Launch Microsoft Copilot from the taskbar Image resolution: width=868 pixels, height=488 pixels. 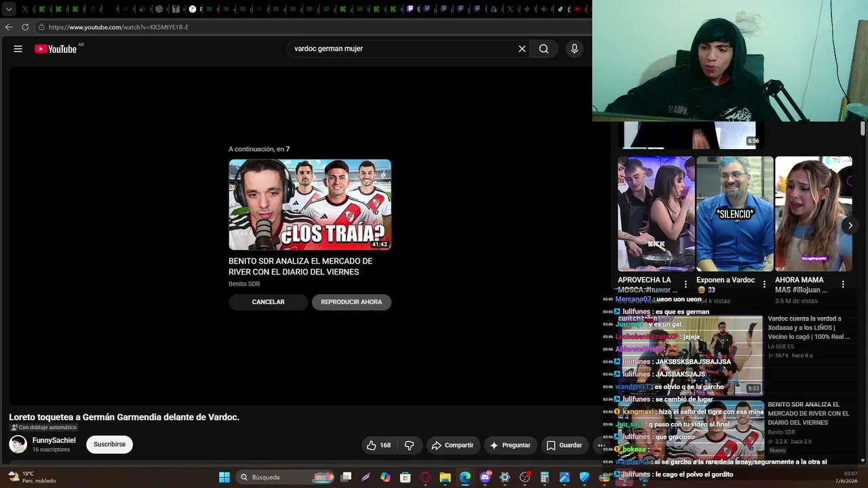click(385, 477)
